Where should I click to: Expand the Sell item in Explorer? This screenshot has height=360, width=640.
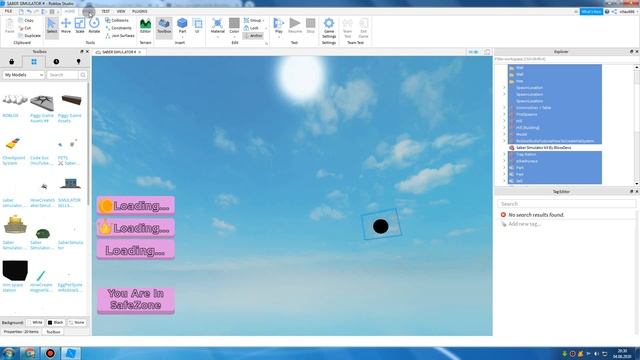504,181
